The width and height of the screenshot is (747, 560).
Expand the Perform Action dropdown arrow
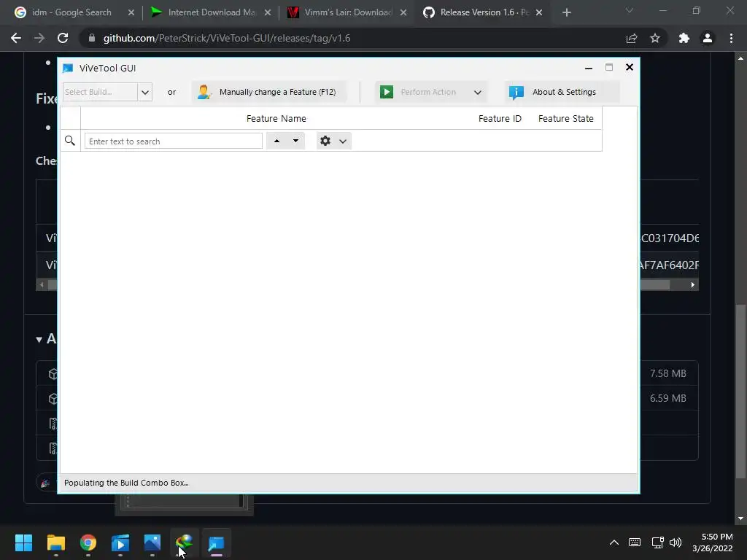(477, 93)
